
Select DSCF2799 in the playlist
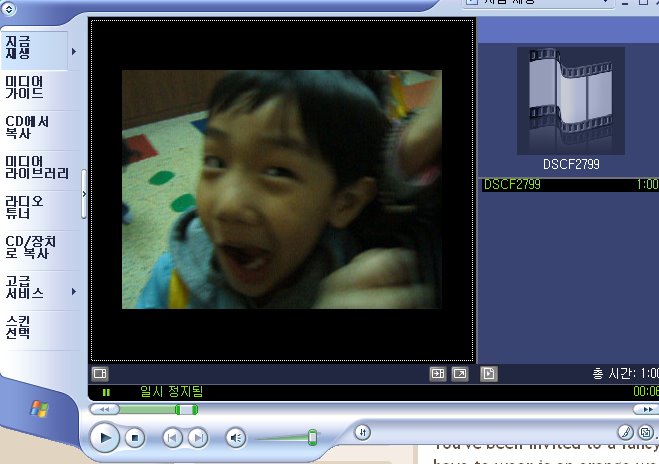coord(510,185)
